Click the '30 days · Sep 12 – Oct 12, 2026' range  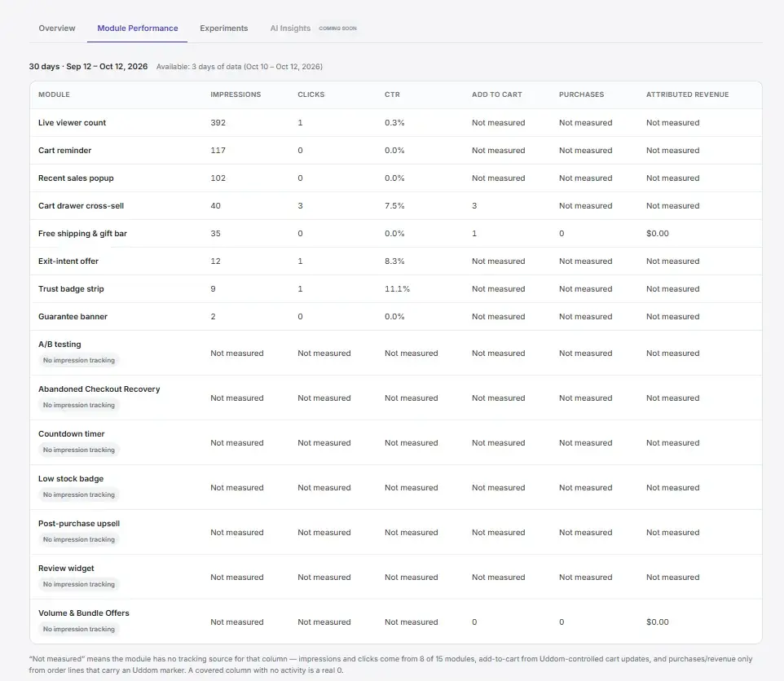(88, 67)
